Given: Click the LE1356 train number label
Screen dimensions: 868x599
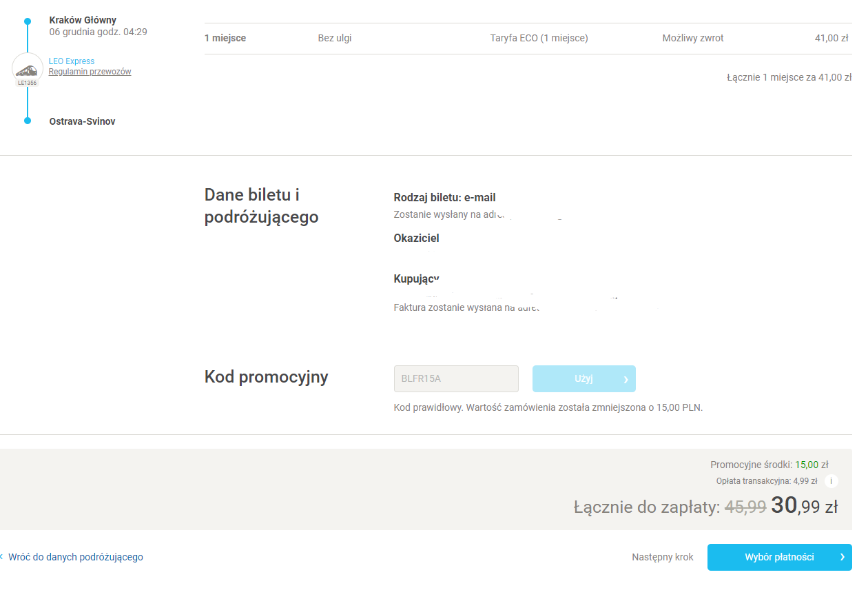Looking at the screenshot, I should pos(28,83).
